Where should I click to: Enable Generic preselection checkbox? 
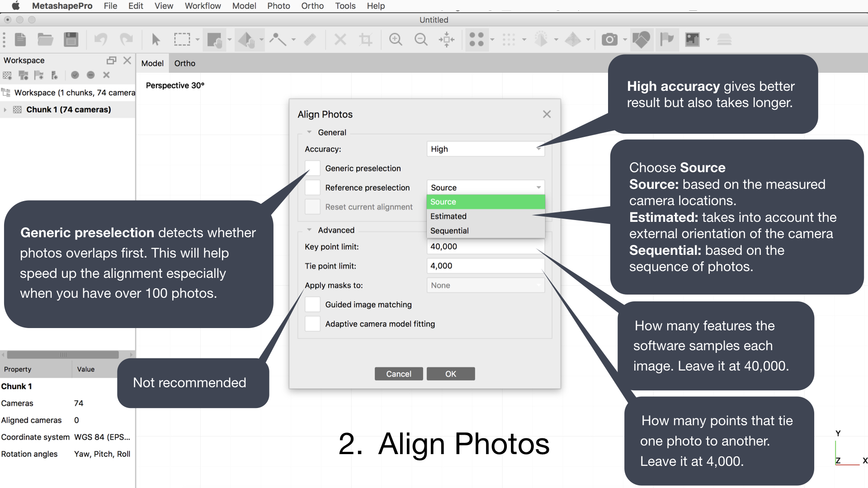coord(312,168)
